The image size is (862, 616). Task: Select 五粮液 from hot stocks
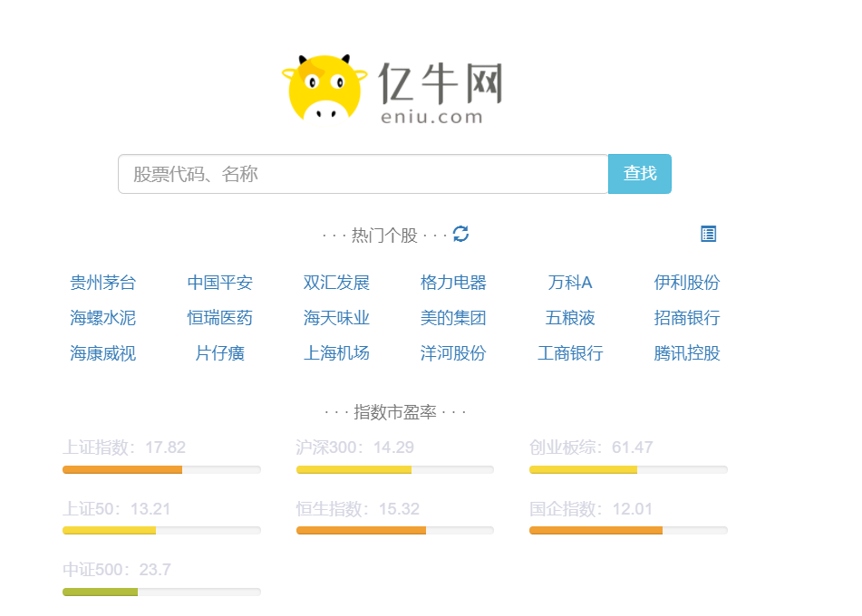tap(570, 318)
